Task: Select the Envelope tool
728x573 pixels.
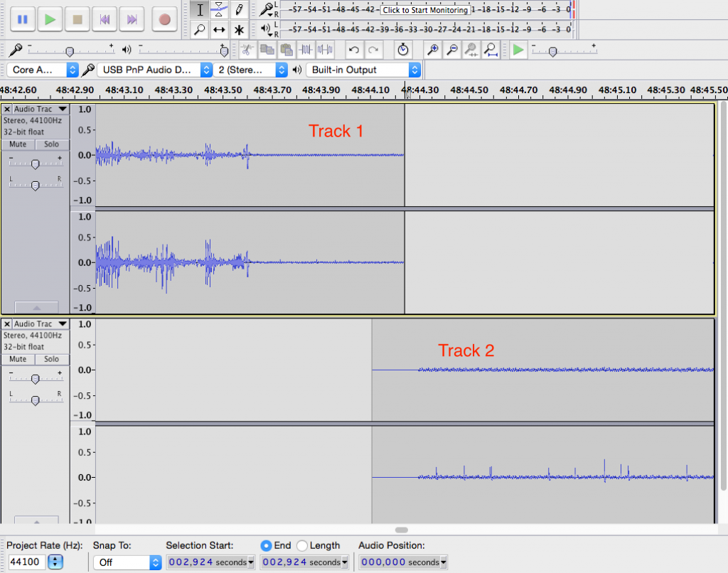Action: click(220, 9)
